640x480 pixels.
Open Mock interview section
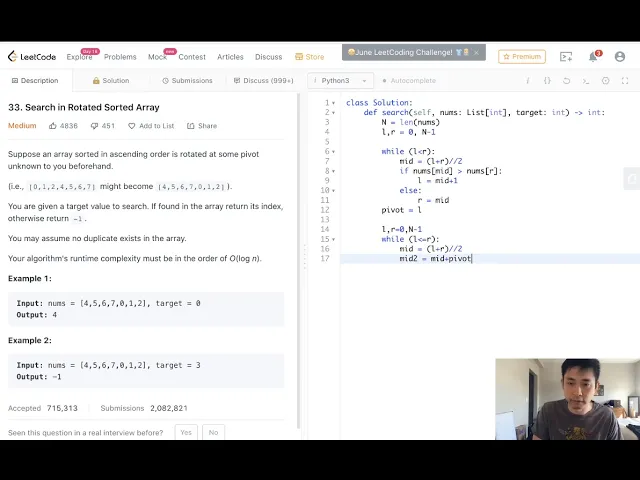(x=157, y=57)
